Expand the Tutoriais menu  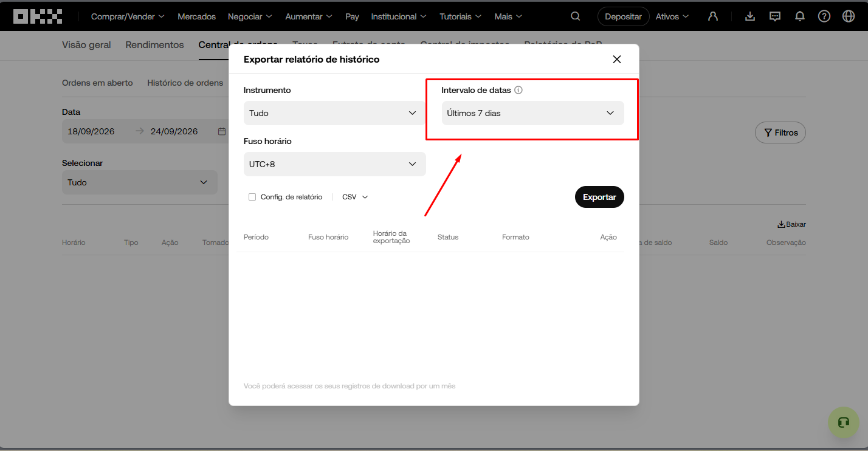[x=460, y=16]
